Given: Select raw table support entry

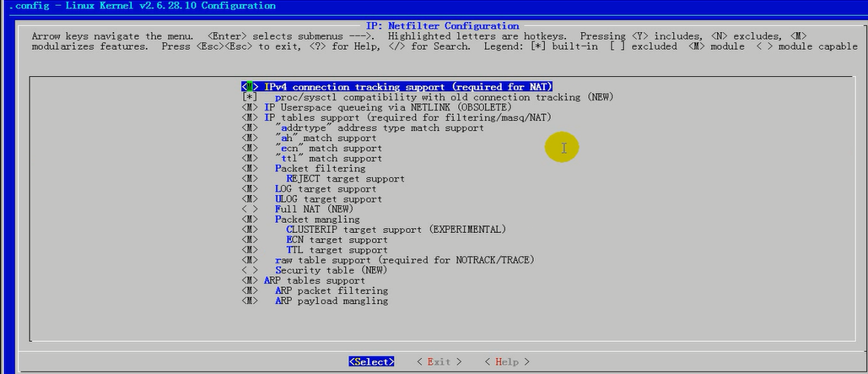Looking at the screenshot, I should click(x=405, y=260).
